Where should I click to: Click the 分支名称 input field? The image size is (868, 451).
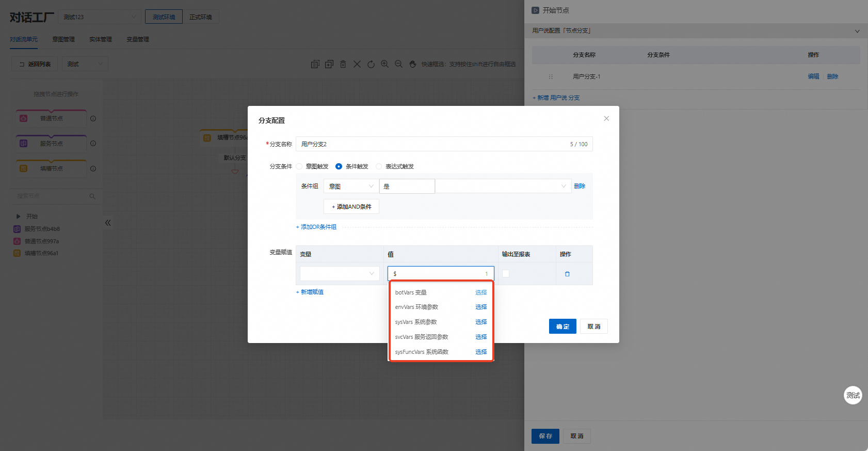[x=444, y=144]
